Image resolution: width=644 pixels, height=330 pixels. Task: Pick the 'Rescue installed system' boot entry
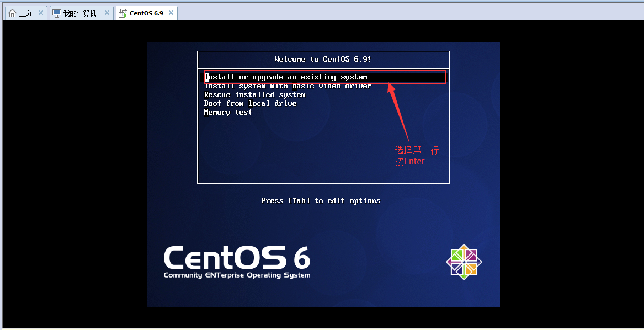(254, 95)
